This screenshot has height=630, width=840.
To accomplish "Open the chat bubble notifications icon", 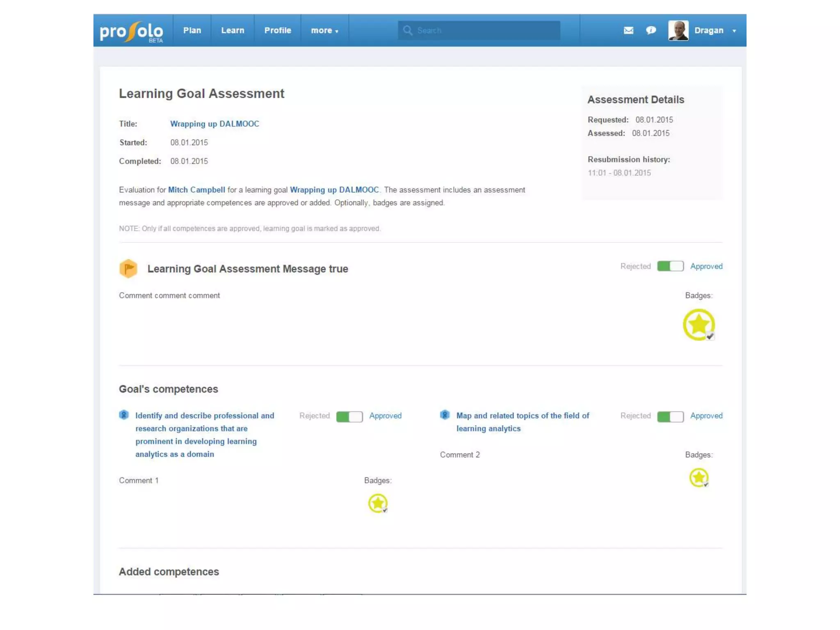I will [651, 30].
